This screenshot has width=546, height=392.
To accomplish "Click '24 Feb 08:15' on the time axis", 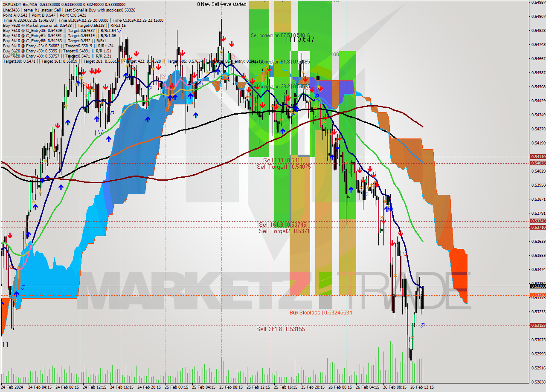I will (x=67, y=387).
